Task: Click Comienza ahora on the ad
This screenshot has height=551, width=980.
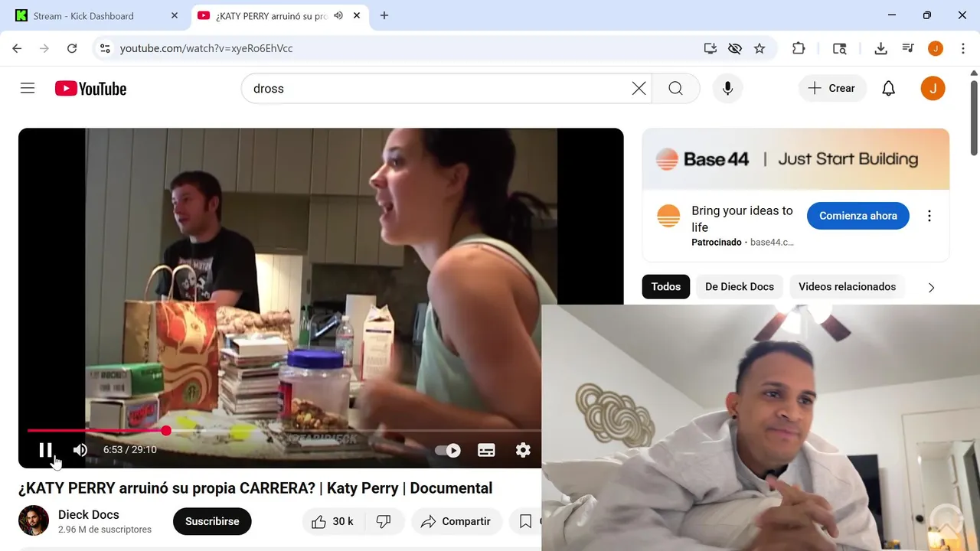Action: pos(857,216)
